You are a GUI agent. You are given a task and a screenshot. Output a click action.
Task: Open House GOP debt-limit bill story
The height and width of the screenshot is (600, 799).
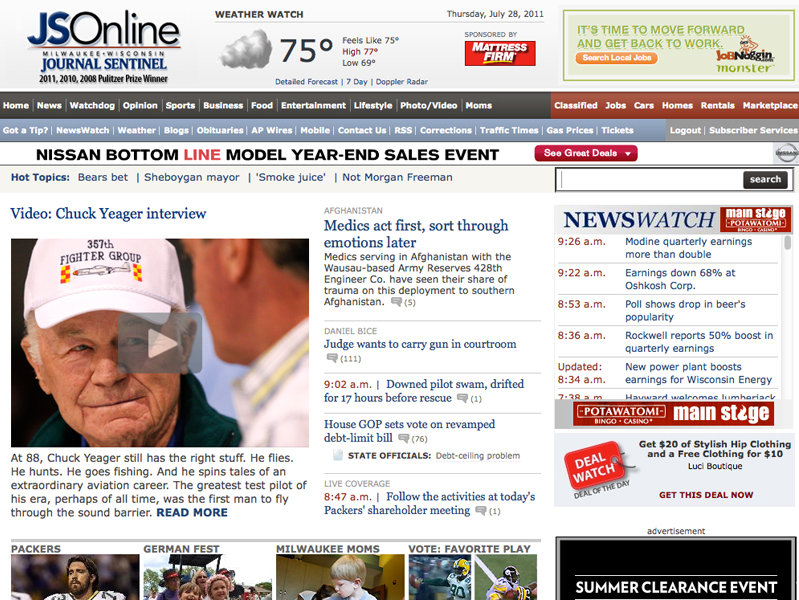[409, 431]
